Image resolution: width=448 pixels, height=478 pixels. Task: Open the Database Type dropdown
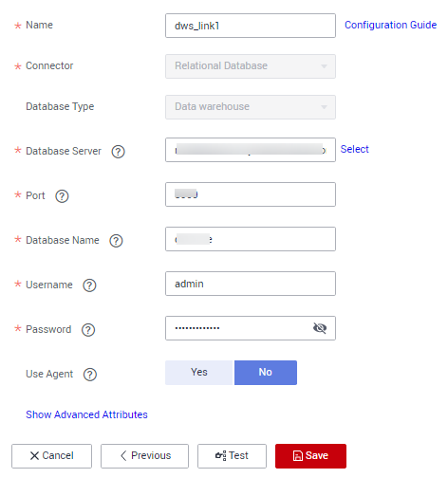pyautogui.click(x=251, y=107)
